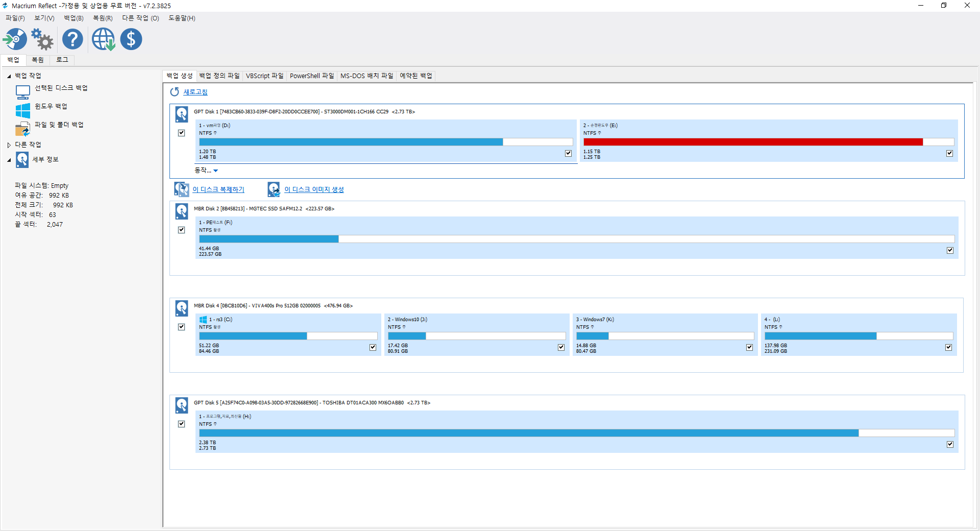Image resolution: width=980 pixels, height=531 pixels.
Task: Uncheck the (H:) partition checkbox
Action: point(950,444)
